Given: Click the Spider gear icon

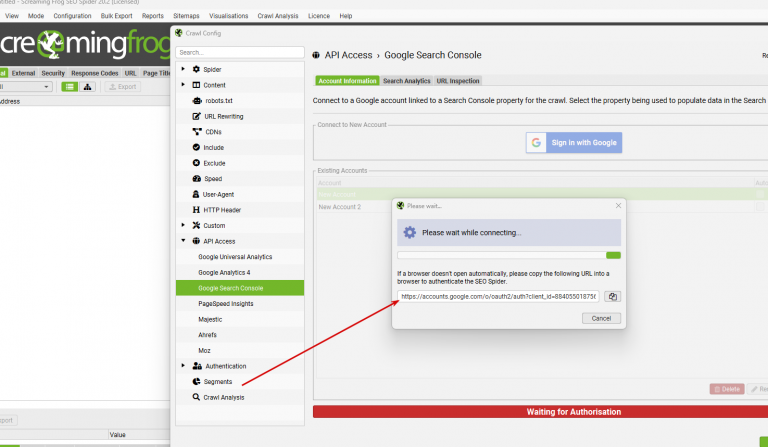Looking at the screenshot, I should [196, 69].
